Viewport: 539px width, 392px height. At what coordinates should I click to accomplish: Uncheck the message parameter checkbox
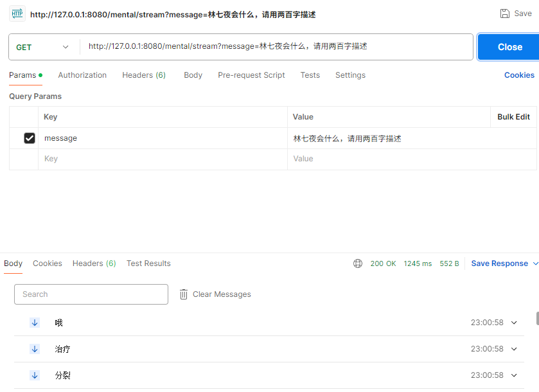pos(30,138)
